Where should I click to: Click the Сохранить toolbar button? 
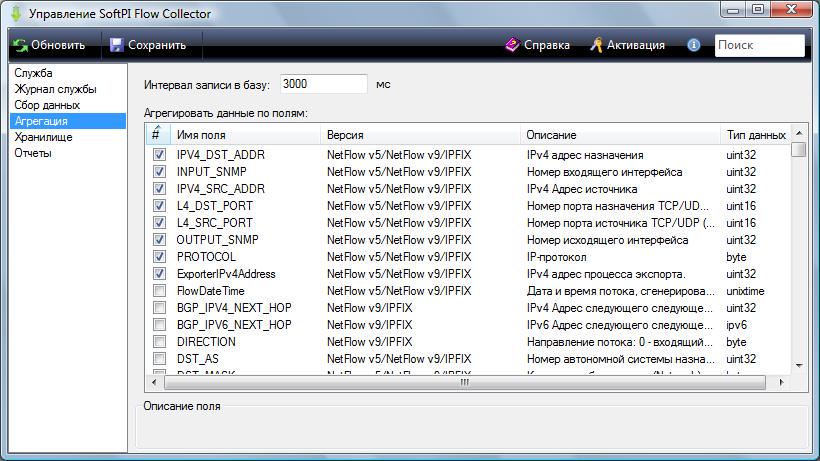click(149, 45)
